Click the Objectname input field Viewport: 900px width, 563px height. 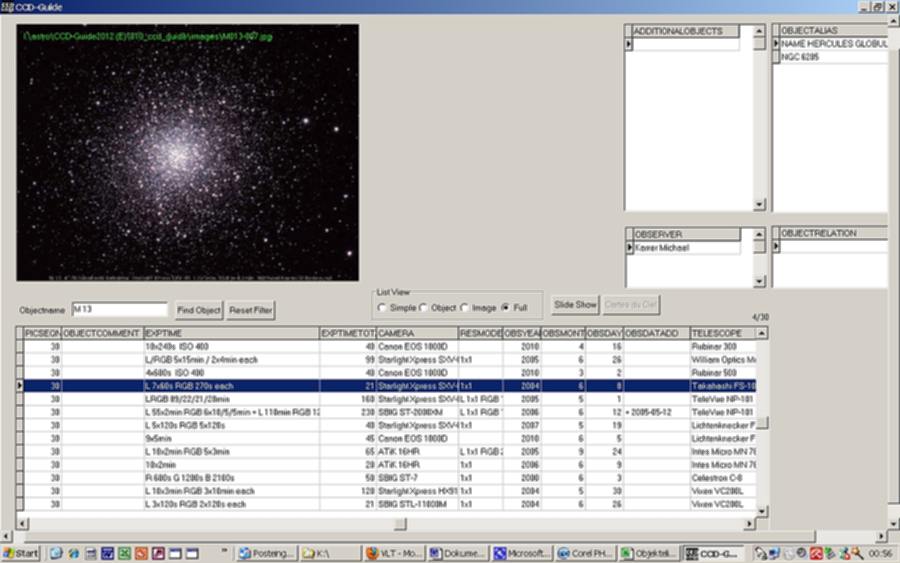click(120, 310)
